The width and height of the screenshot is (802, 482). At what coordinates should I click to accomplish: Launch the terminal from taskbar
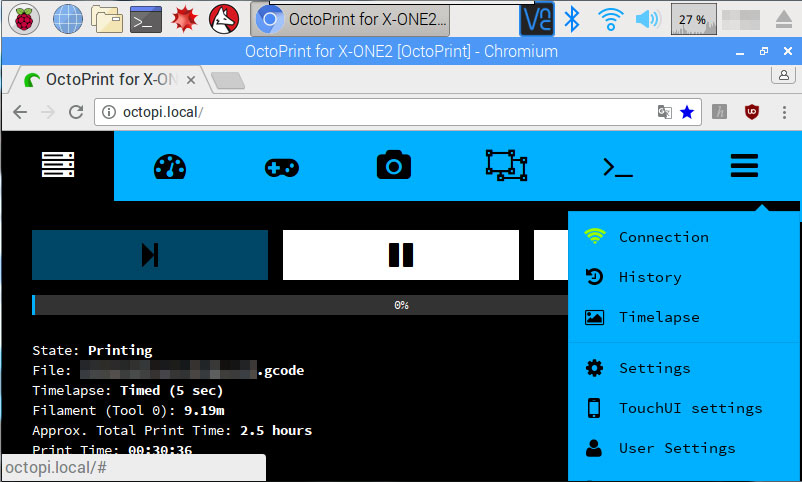(146, 19)
